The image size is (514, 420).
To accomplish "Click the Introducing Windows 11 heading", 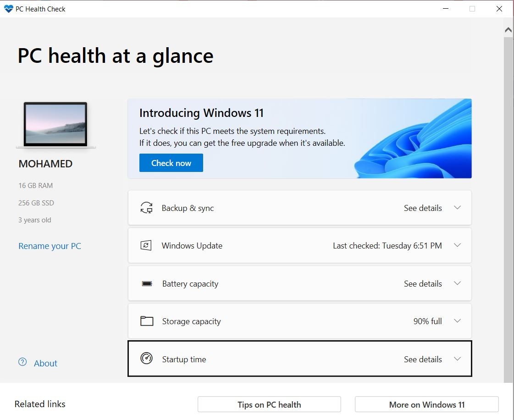I will coord(201,113).
